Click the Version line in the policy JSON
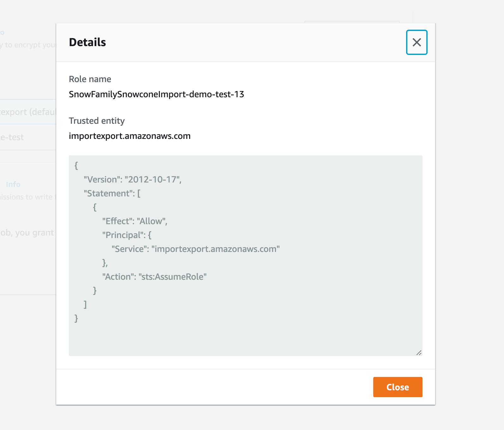 133,179
